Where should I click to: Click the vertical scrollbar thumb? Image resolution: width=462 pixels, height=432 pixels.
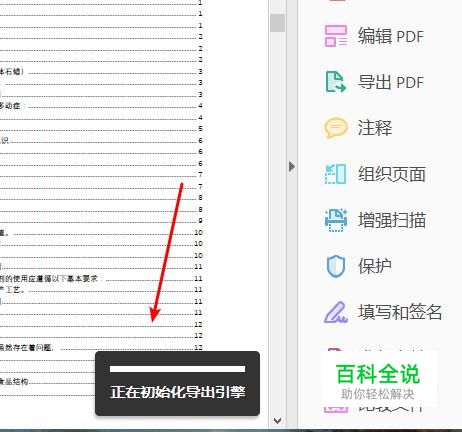click(277, 23)
